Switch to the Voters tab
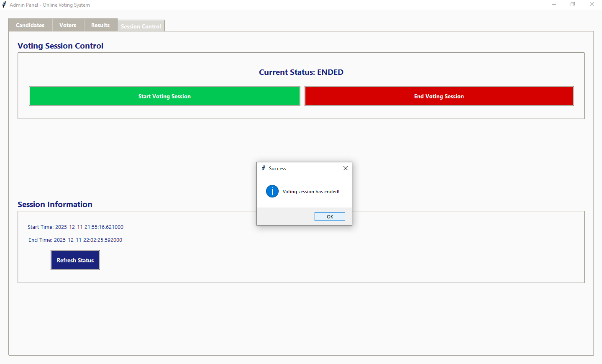Screen dimensions: 602x364 click(68, 25)
